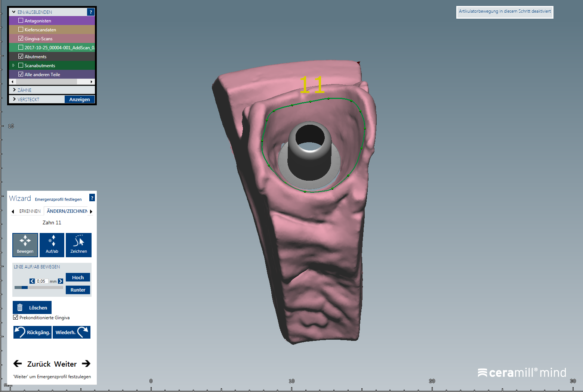Uncheck Prekonditionierte Gingiva

(16, 317)
